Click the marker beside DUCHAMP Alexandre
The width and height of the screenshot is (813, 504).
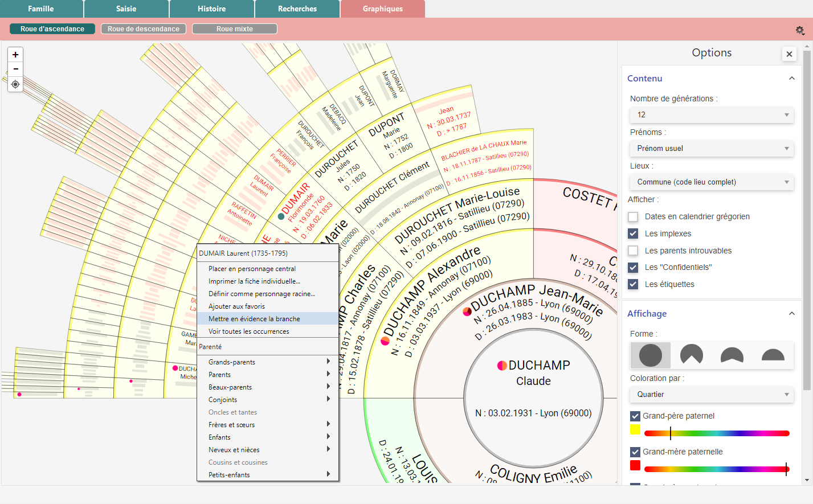[x=385, y=341]
